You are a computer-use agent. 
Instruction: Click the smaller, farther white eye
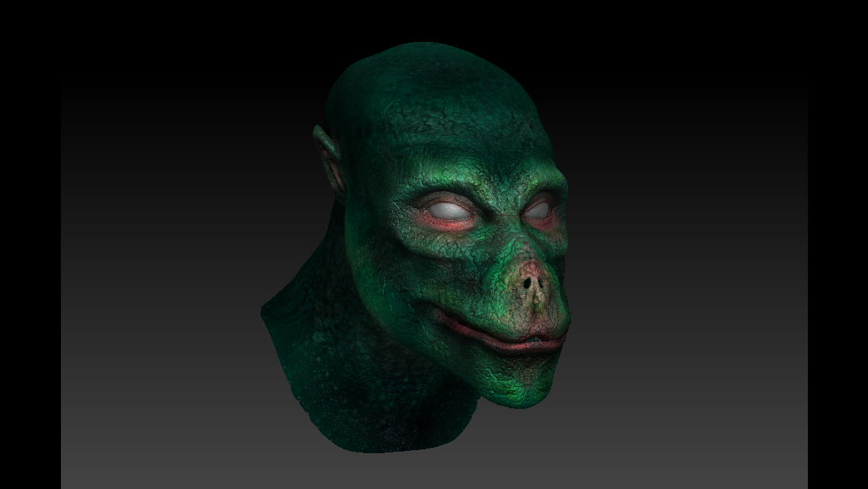coord(539,208)
